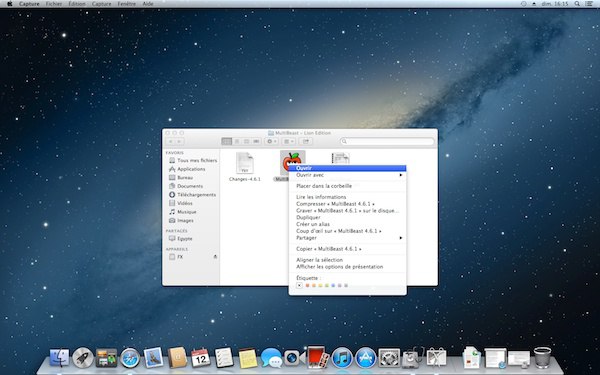Open the Finder action gear dropdown
Image resolution: width=600 pixels, height=375 pixels.
tap(271, 142)
